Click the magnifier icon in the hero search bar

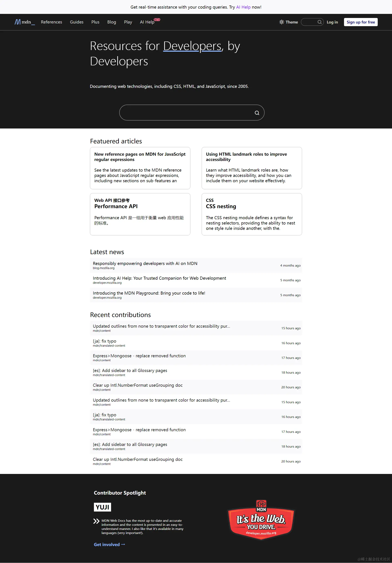click(x=257, y=113)
